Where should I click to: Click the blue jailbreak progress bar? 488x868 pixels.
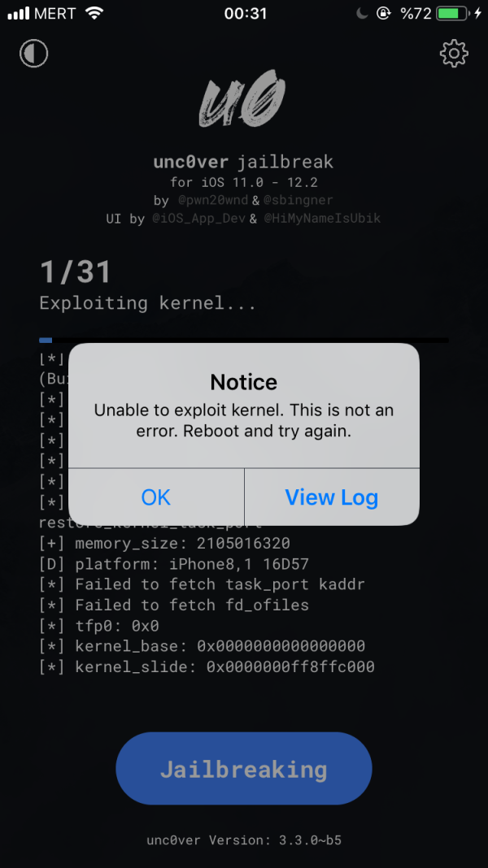(244, 340)
